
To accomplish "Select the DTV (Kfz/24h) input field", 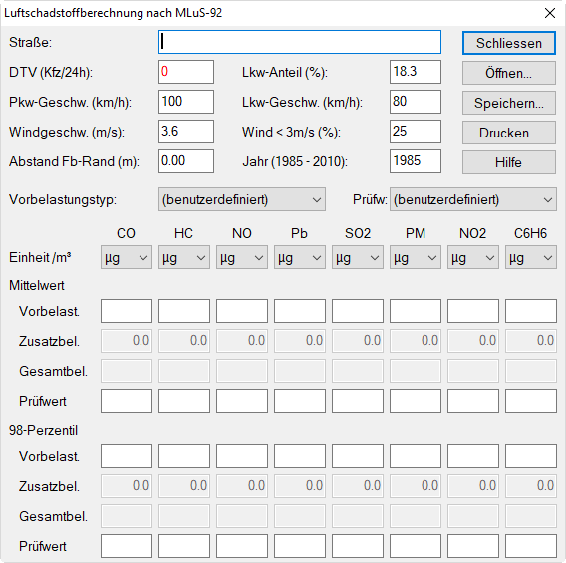I will coord(186,72).
